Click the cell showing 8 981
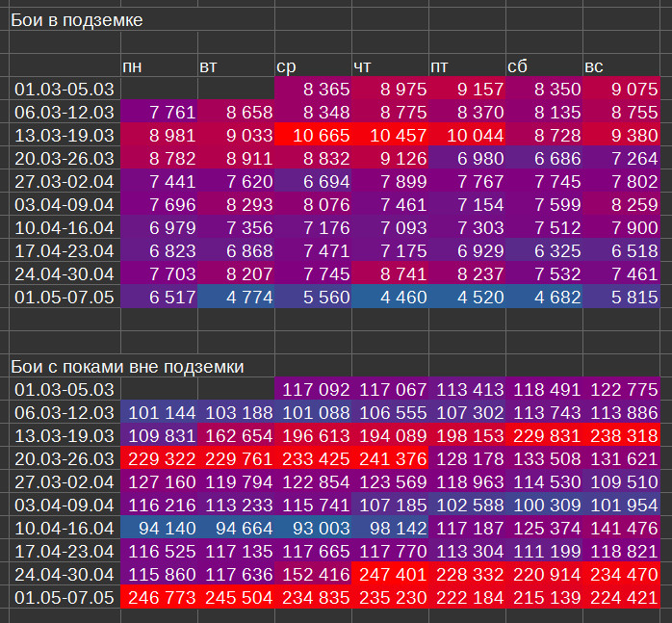This screenshot has width=672, height=623. tap(160, 136)
